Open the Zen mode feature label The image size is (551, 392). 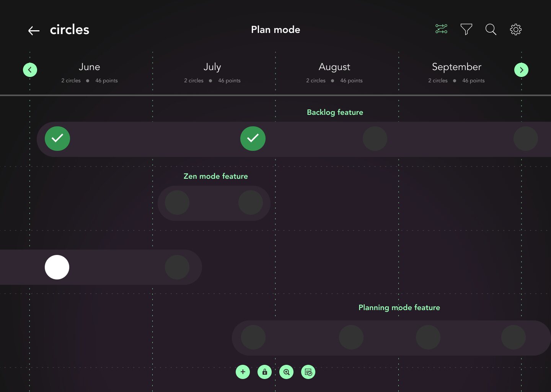point(216,176)
